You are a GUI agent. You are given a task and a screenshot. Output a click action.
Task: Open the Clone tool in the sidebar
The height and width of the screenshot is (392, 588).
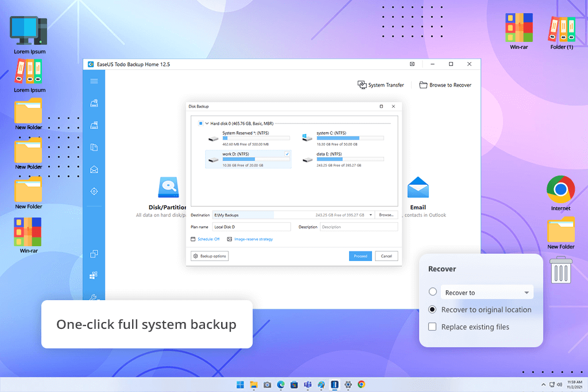point(94,254)
